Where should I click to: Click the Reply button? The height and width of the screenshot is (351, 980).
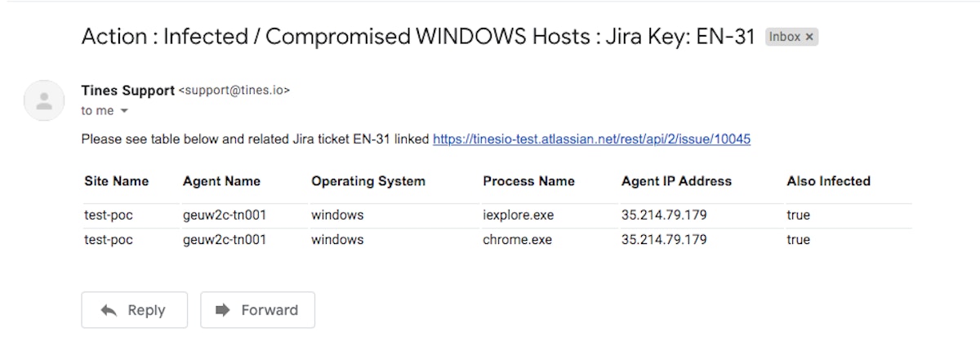pyautogui.click(x=134, y=310)
